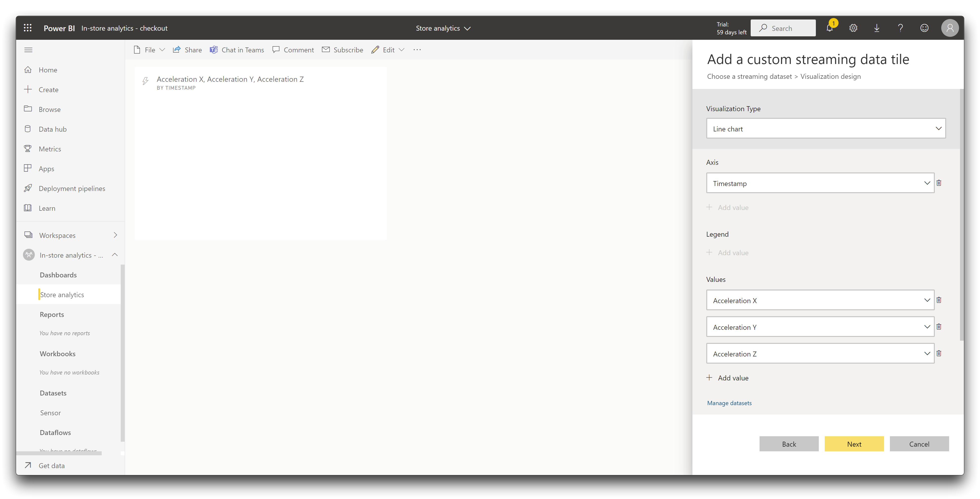This screenshot has height=499, width=980.
Task: Delete the Acceleration Z value
Action: 939,353
